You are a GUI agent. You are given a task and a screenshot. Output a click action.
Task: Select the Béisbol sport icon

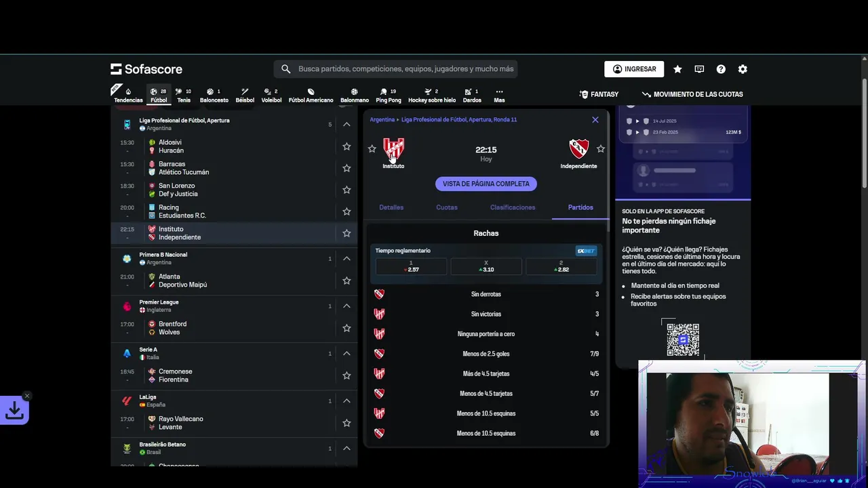click(x=245, y=96)
